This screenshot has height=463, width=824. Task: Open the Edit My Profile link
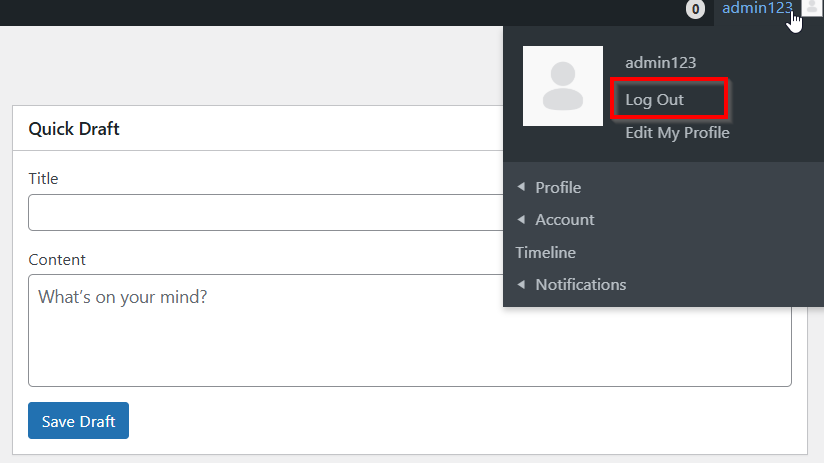pyautogui.click(x=677, y=133)
